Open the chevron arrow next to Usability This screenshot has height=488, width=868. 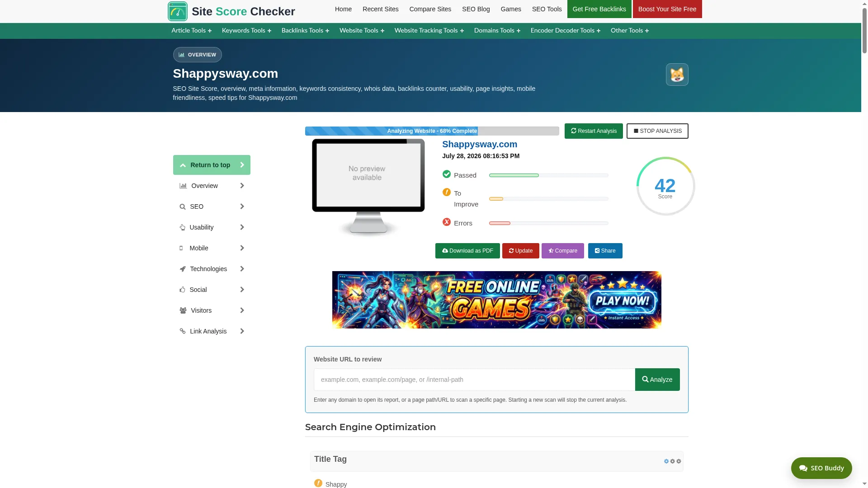pos(242,227)
